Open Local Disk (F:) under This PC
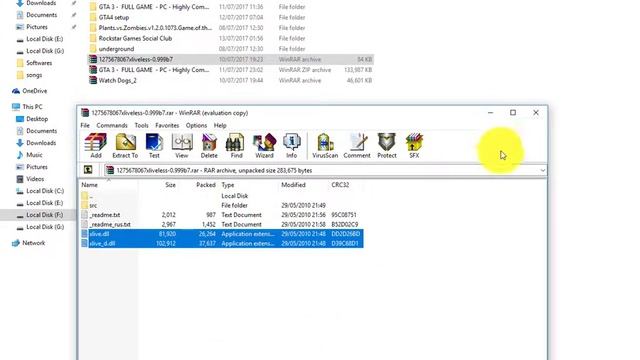 click(44, 215)
